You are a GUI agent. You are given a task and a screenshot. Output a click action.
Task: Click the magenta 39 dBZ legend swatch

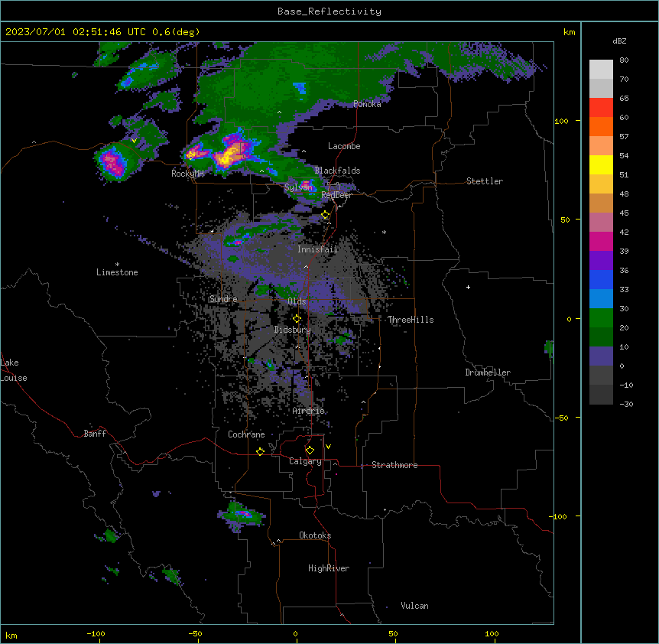click(601, 241)
